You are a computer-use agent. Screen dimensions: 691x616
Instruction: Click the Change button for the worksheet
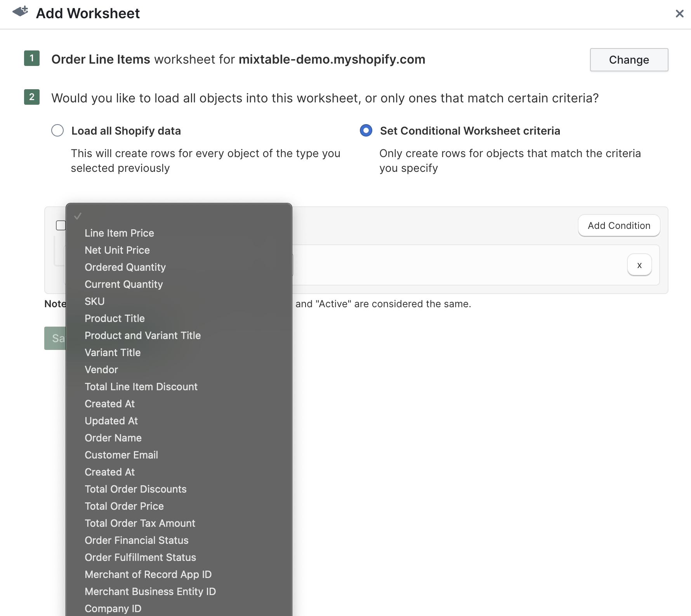[629, 60]
